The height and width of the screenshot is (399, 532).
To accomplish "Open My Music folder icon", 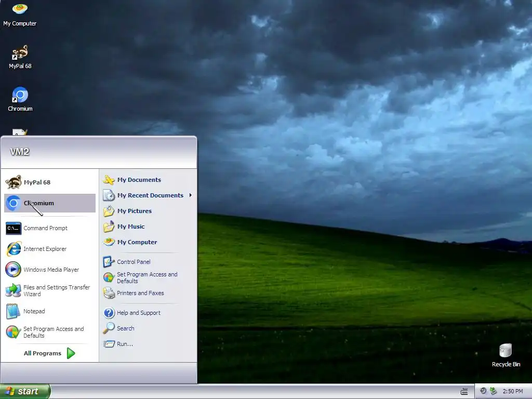I will [x=109, y=227].
